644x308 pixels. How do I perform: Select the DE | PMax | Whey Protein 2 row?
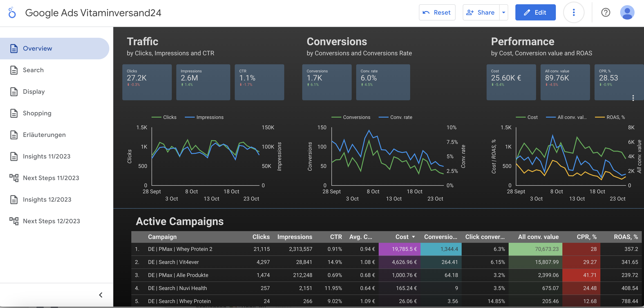click(x=386, y=249)
